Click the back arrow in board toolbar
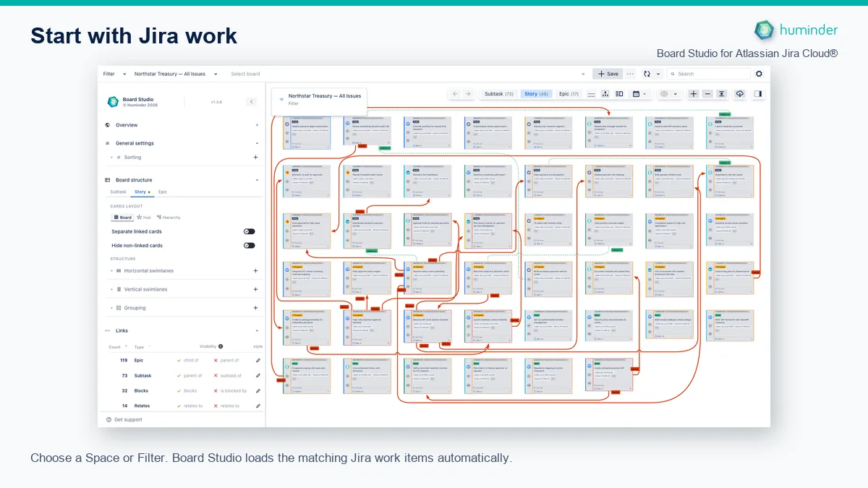This screenshot has height=488, width=868. coord(455,94)
